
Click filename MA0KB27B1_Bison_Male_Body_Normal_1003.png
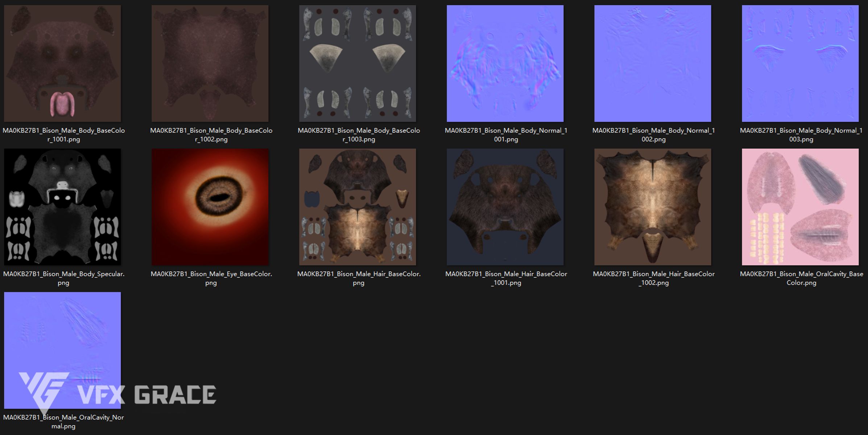[x=801, y=135]
